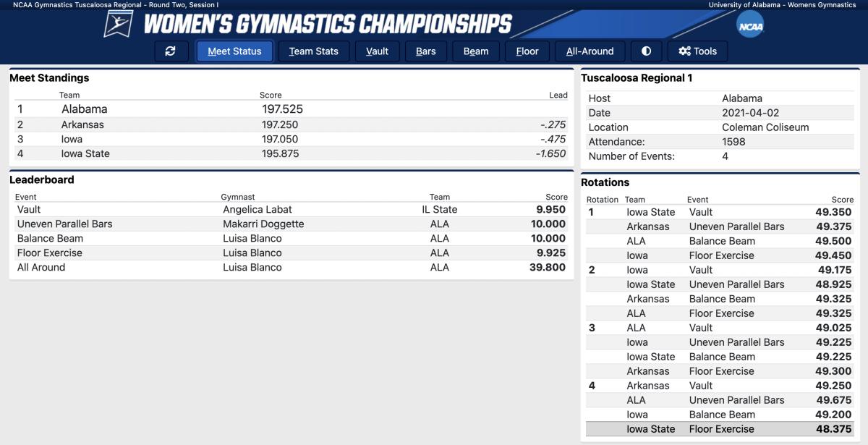Switch to the Team Stats tab
This screenshot has width=868, height=445.
[x=313, y=51]
